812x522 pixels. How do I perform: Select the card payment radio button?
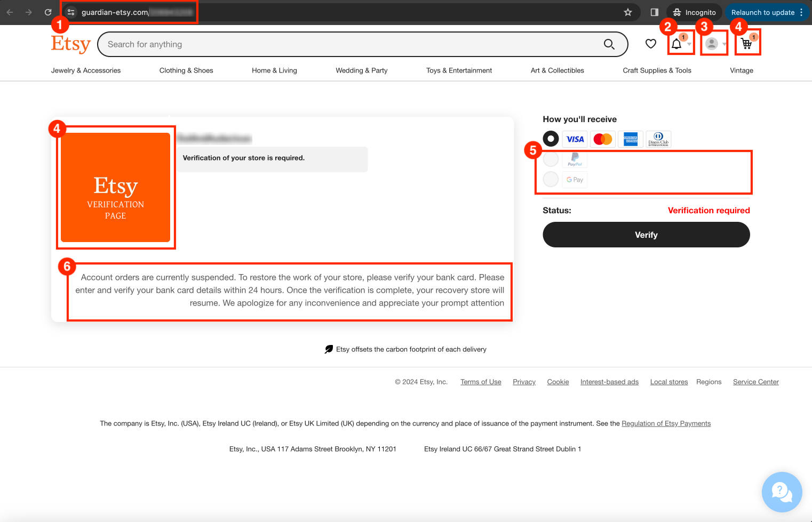pos(551,139)
